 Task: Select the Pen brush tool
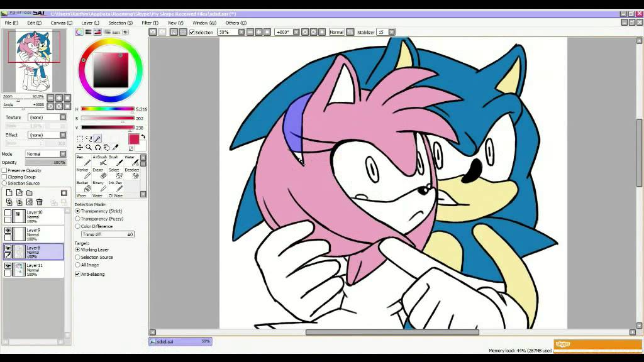coord(83,160)
